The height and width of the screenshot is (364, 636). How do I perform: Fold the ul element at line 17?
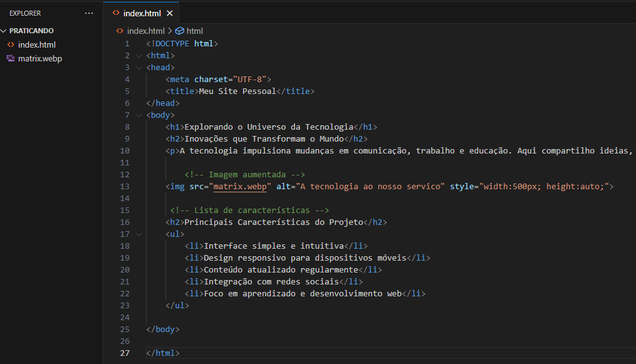(x=139, y=234)
